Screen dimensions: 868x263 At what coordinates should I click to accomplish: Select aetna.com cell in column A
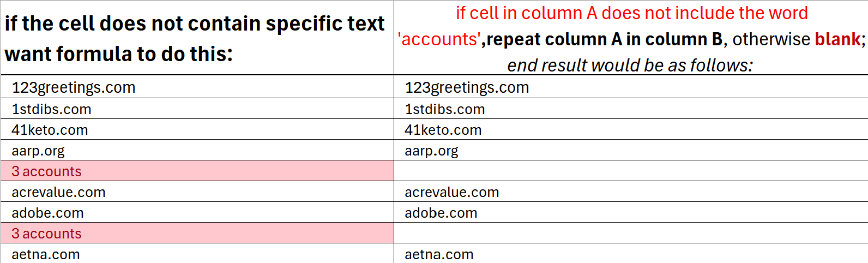pyautogui.click(x=197, y=254)
